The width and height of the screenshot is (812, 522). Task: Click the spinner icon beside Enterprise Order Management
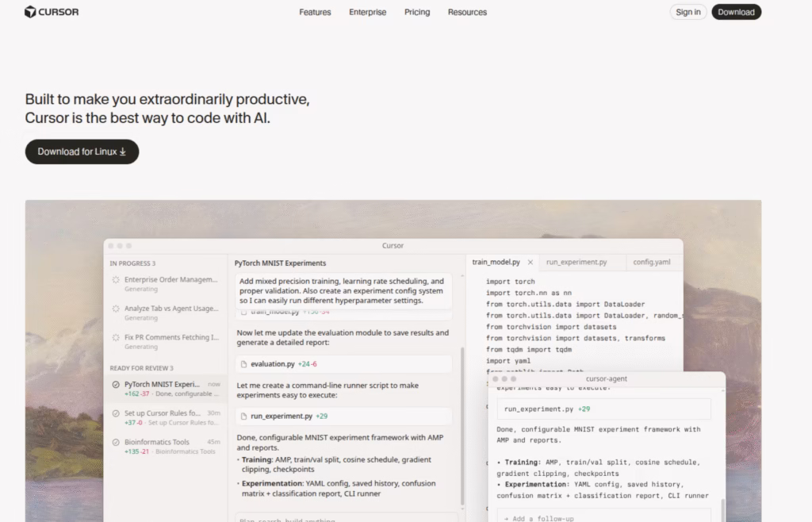(116, 280)
